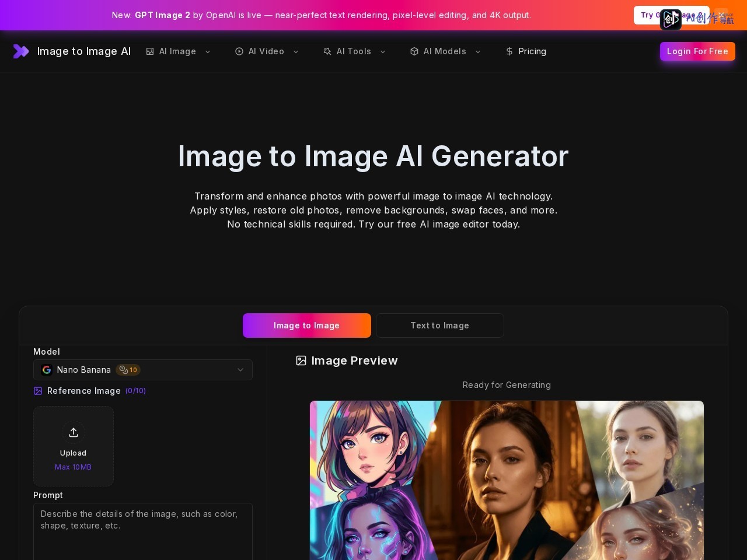Screen dimensions: 747x560
Task: Click 'No technical skills required' description line
Action: tap(373, 224)
